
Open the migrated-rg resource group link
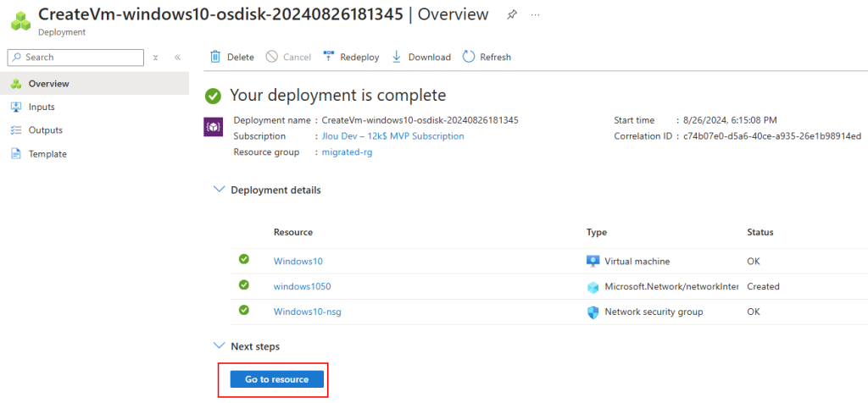click(x=347, y=152)
